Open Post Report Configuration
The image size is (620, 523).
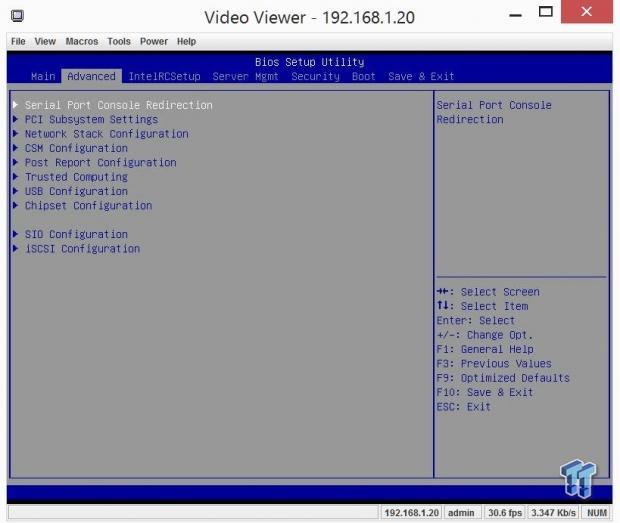(100, 162)
